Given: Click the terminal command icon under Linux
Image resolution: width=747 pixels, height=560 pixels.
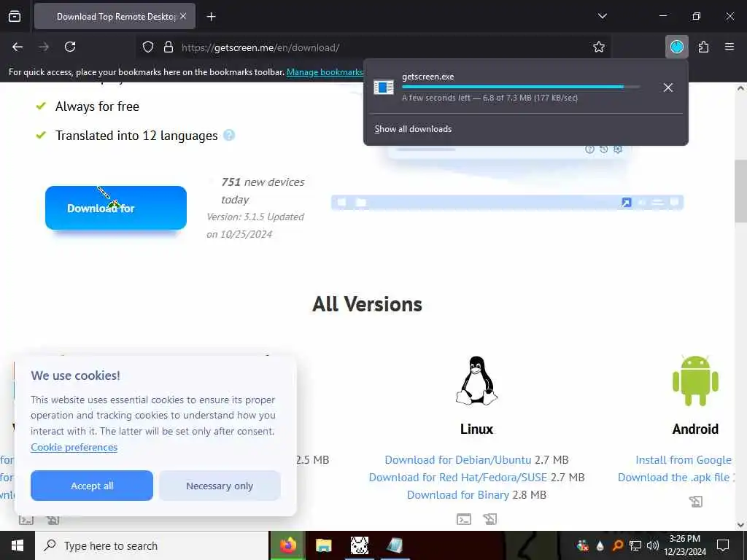Looking at the screenshot, I should point(463,519).
